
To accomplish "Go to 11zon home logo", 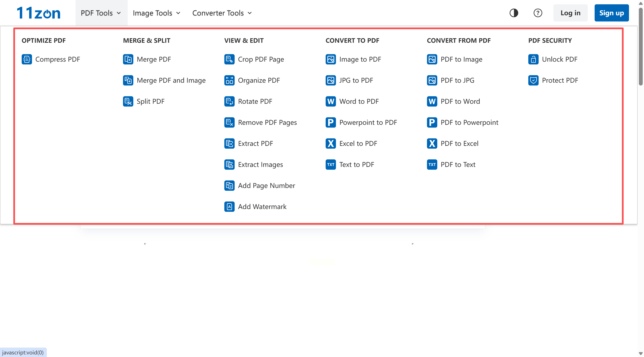I will [39, 13].
